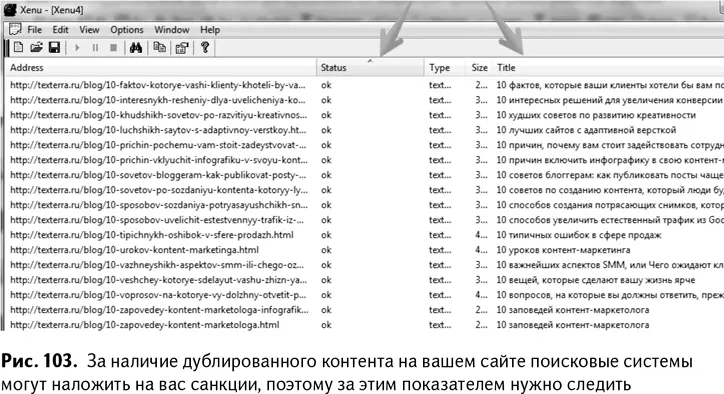This screenshot has width=724, height=394.
Task: Select the 10-urokov-kontent-marketinga.html URL
Action: pos(134,250)
